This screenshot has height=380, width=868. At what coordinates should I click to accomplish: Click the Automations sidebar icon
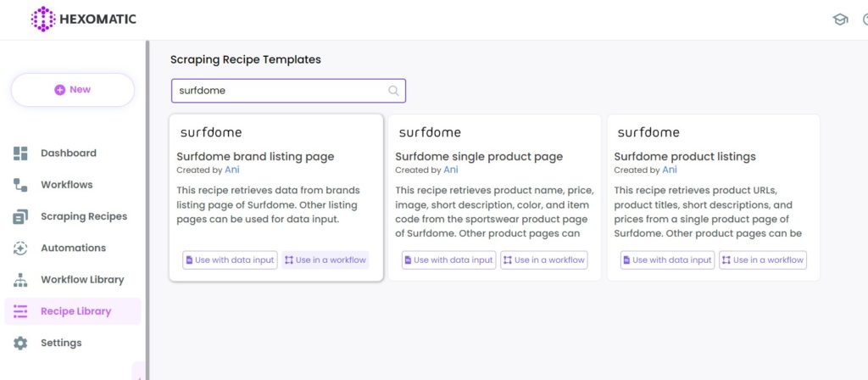point(21,249)
